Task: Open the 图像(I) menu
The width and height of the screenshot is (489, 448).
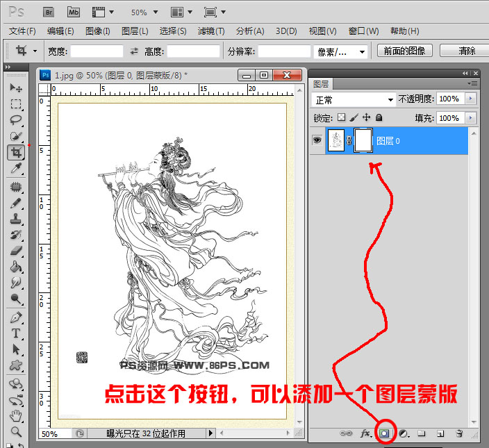Action: click(x=98, y=31)
